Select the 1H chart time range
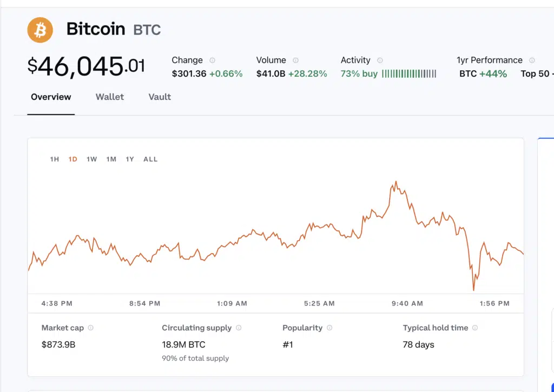The image size is (554, 392). pyautogui.click(x=54, y=159)
